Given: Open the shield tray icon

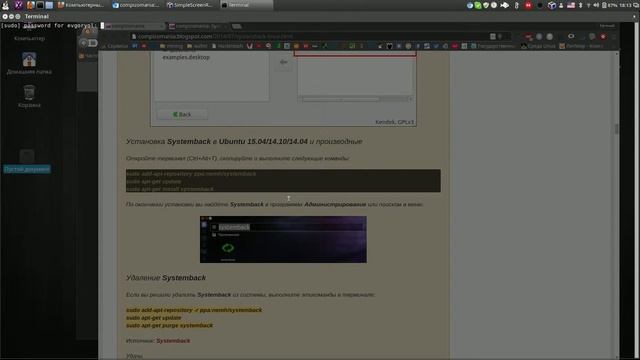Looking at the screenshot, I should [x=486, y=5].
